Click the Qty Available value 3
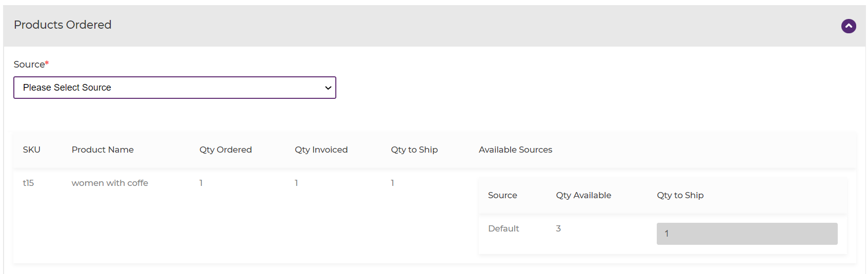 558,228
